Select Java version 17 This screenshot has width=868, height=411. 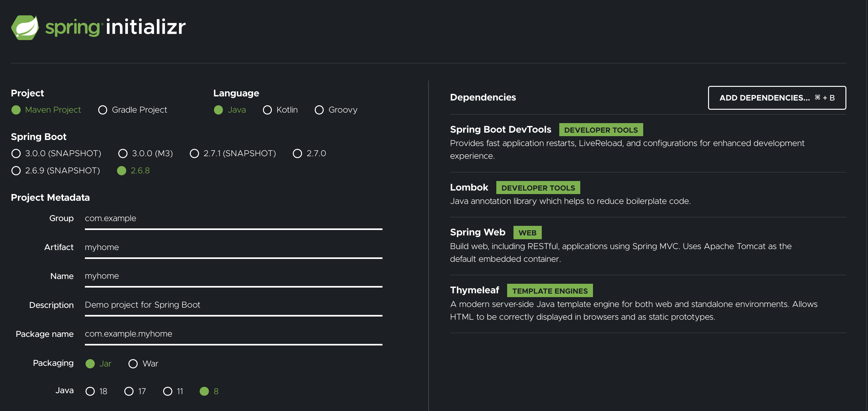pos(129,391)
